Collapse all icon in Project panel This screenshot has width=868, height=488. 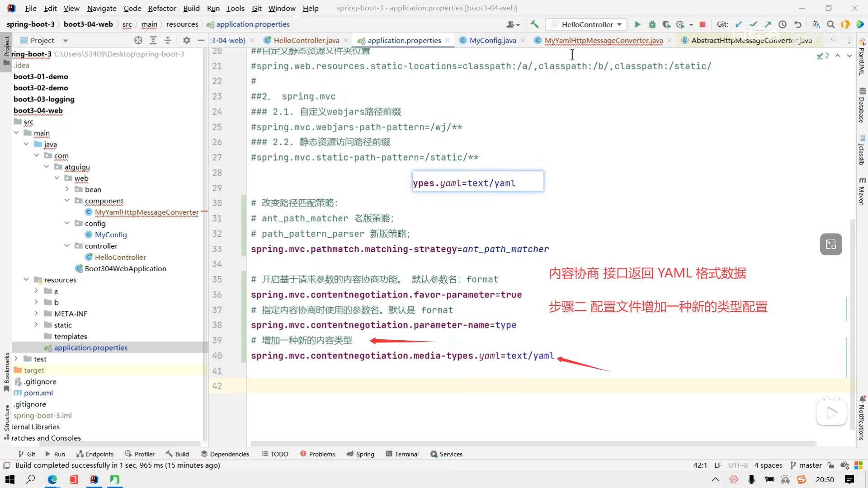[168, 40]
